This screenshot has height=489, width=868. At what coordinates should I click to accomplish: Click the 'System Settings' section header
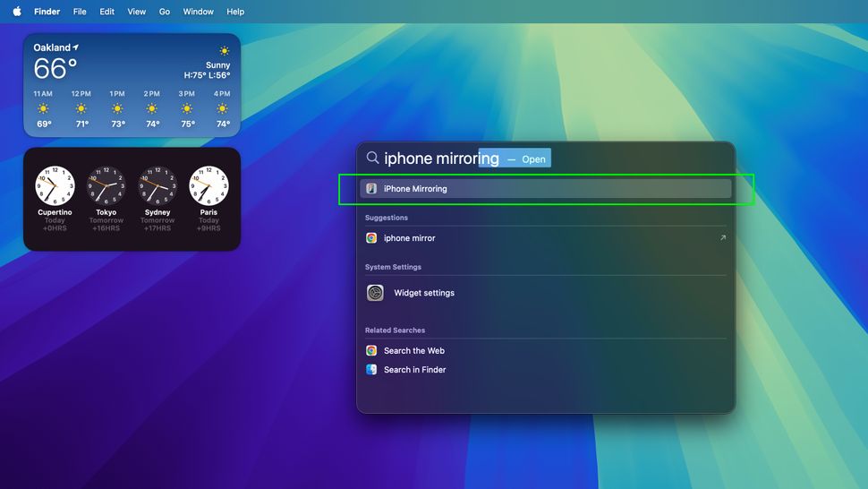click(x=393, y=267)
